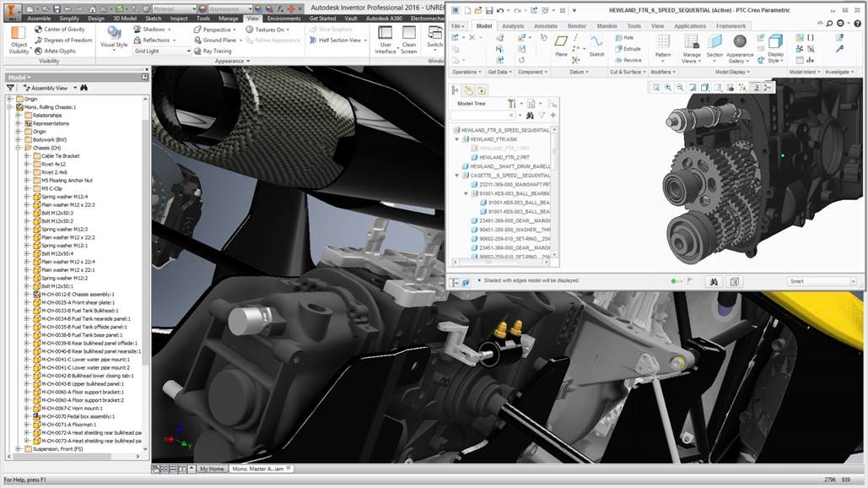Switch to Annotate tab in Creo
The width and height of the screenshot is (868, 488).
pos(545,26)
